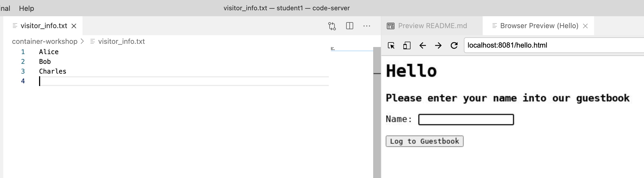Expand the container-workshop breadcrumb
Image resolution: width=644 pixels, height=178 pixels.
[x=45, y=41]
